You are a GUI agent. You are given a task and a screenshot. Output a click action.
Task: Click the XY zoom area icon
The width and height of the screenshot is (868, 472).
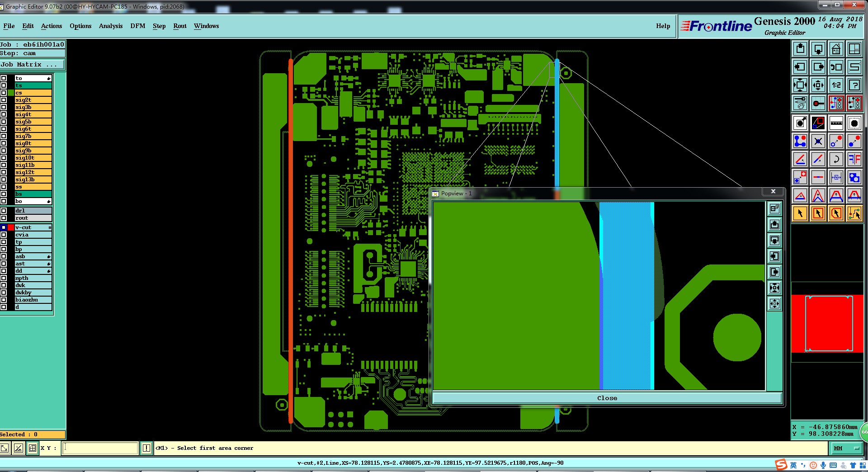854,49
